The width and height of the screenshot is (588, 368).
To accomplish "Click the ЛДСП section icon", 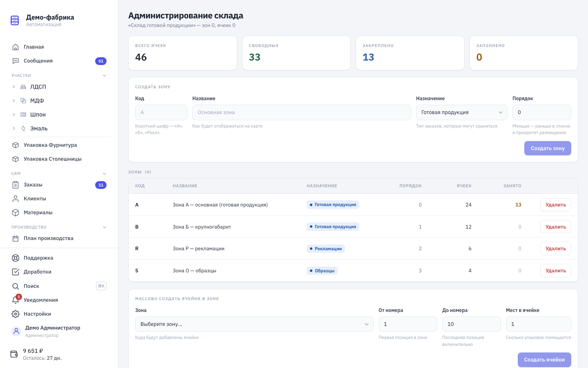I will pyautogui.click(x=23, y=87).
